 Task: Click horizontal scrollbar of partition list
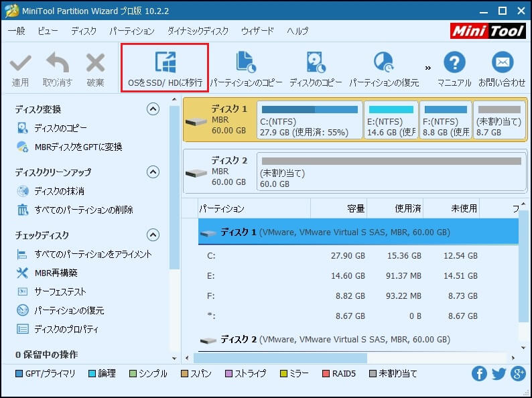point(280,358)
